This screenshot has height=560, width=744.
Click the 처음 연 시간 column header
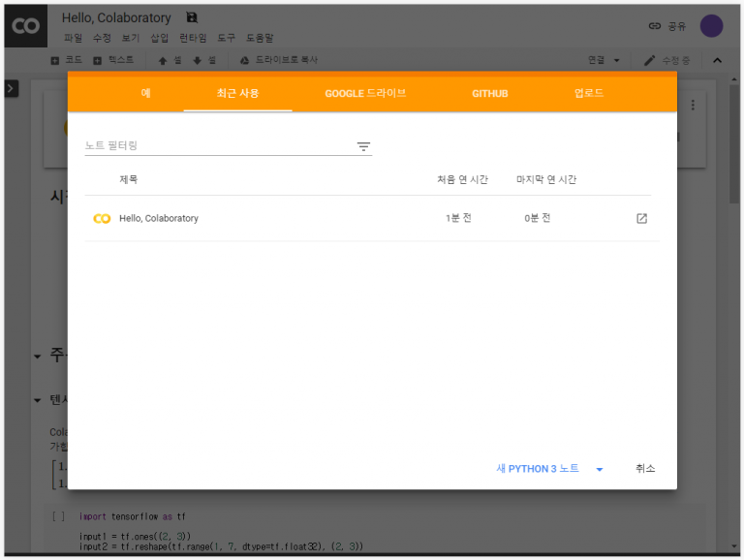click(463, 179)
